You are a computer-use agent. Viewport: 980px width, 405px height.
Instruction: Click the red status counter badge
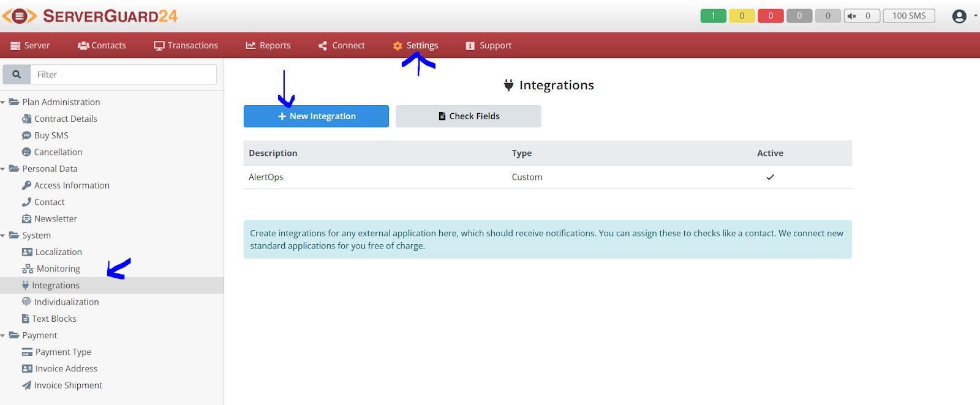(771, 16)
